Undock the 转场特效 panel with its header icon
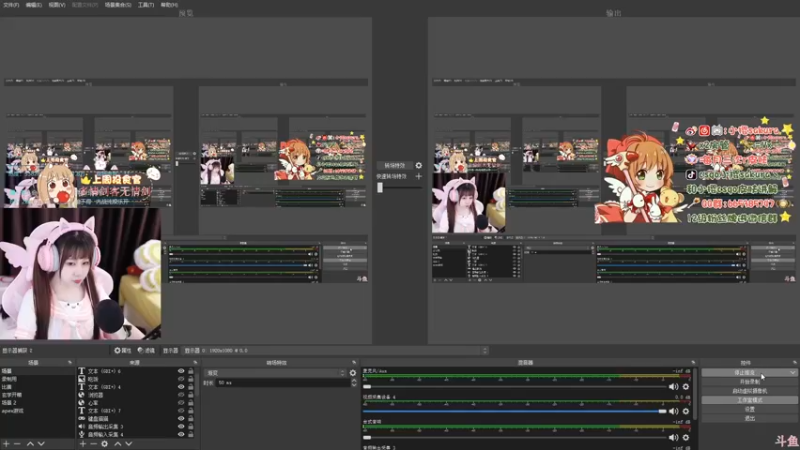The image size is (800, 450). (x=354, y=362)
